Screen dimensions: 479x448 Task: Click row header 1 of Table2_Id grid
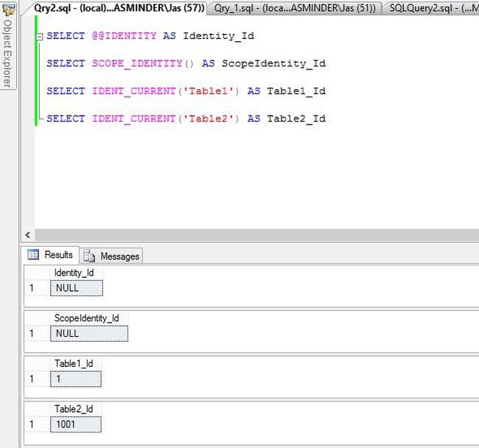click(37, 424)
